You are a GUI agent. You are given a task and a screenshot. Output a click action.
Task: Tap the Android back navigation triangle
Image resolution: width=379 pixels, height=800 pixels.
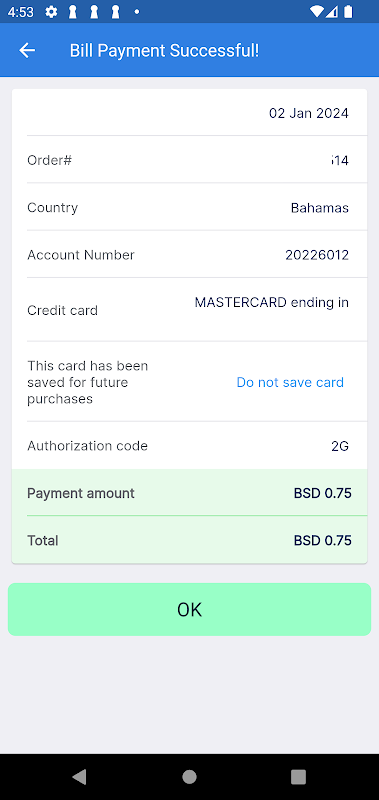[x=79, y=777]
